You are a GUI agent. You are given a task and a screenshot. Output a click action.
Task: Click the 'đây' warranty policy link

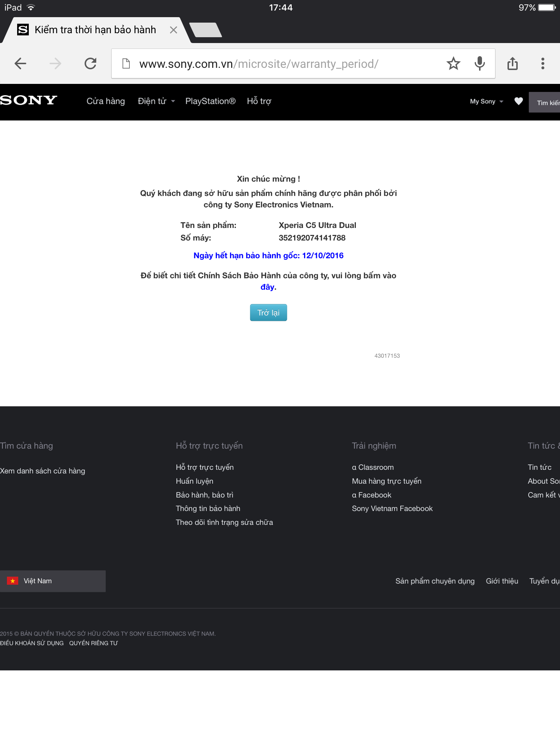click(267, 287)
